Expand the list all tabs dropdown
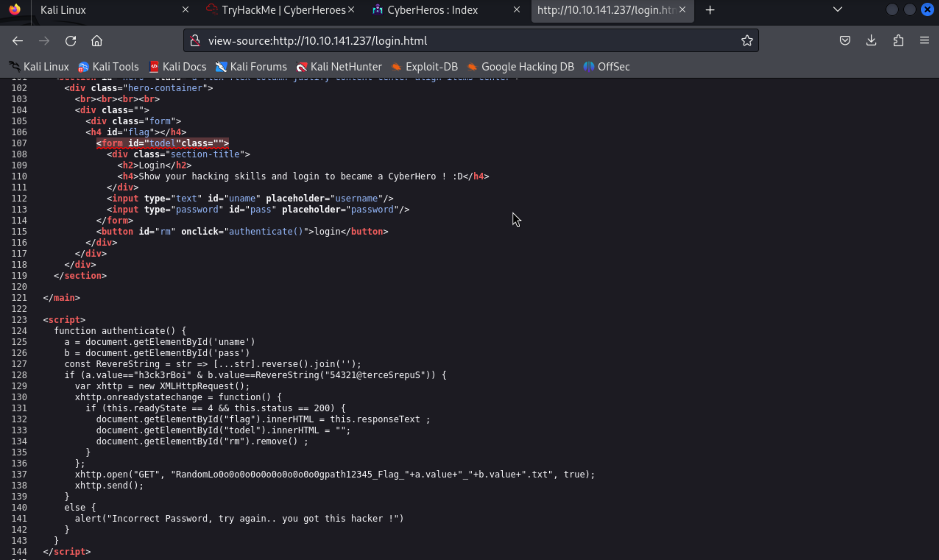Viewport: 939px width, 560px height. (838, 9)
